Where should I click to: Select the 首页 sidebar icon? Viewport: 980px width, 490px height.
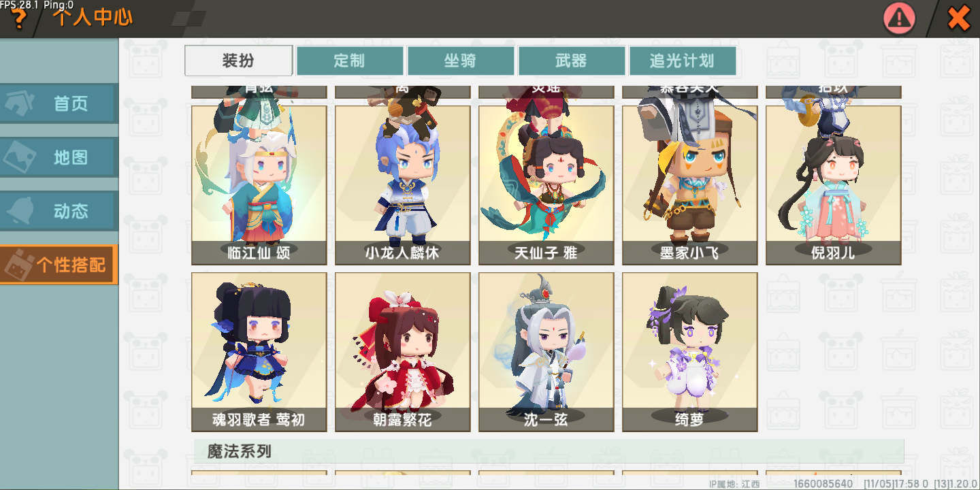coord(59,103)
